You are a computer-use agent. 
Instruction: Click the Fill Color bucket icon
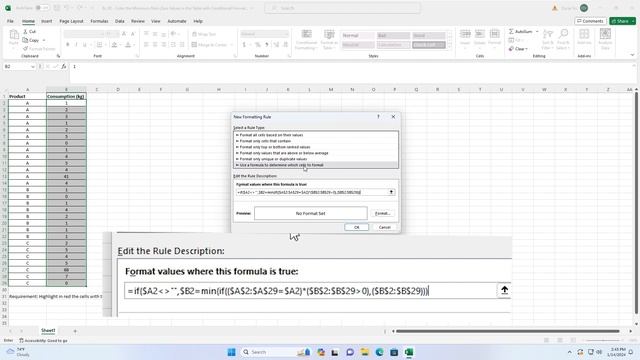coord(115,44)
